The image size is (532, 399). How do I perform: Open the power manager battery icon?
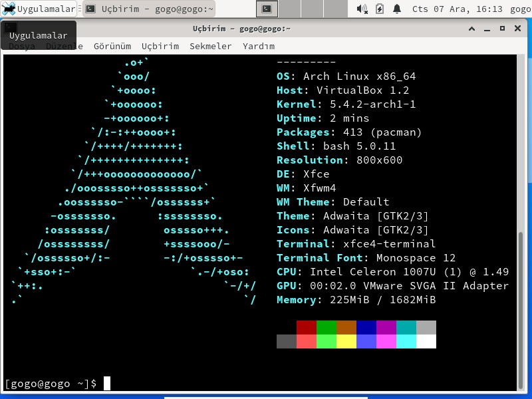[380, 9]
